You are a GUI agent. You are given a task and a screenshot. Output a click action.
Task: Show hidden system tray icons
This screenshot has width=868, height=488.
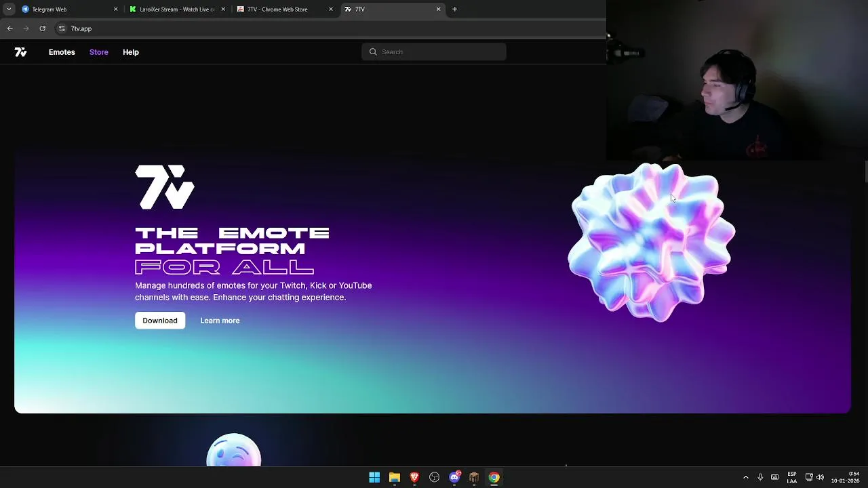pyautogui.click(x=746, y=477)
